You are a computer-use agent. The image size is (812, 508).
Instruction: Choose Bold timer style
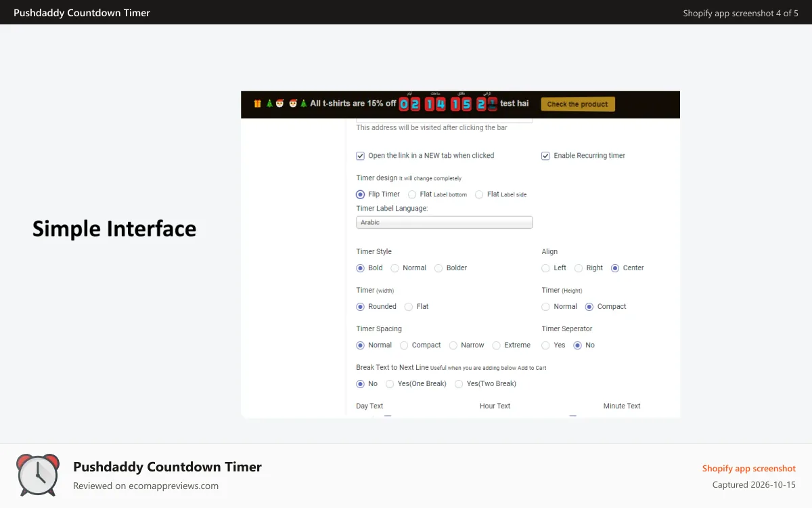point(361,268)
